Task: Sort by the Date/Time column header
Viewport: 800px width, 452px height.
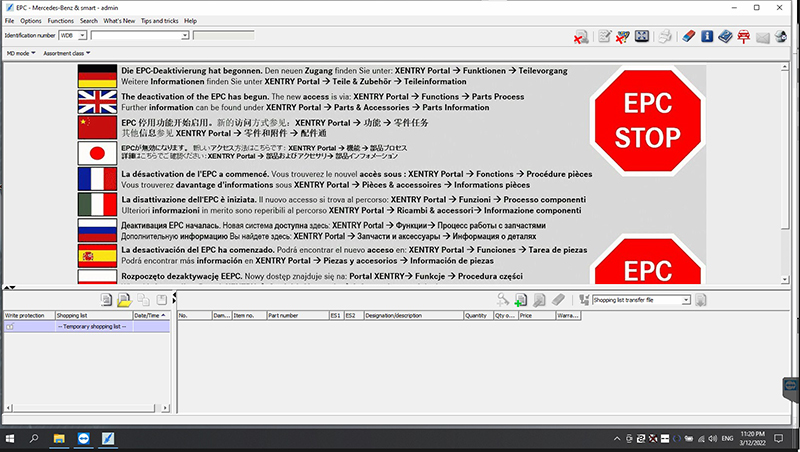Action: click(151, 316)
